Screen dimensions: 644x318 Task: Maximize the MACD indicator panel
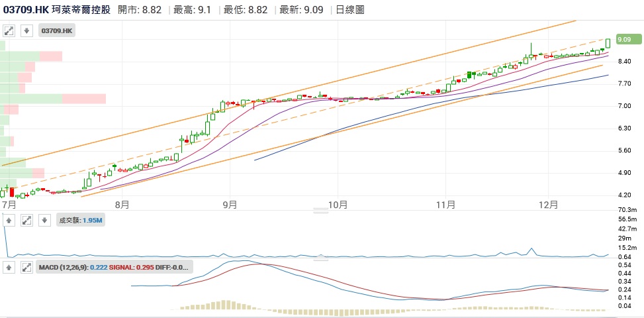coord(26,267)
